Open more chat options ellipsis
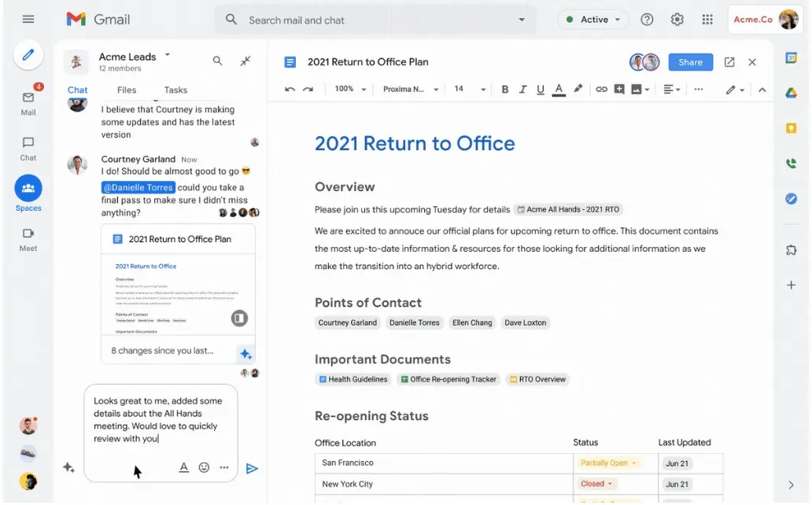Screen dimensions: 812x505 (223, 467)
